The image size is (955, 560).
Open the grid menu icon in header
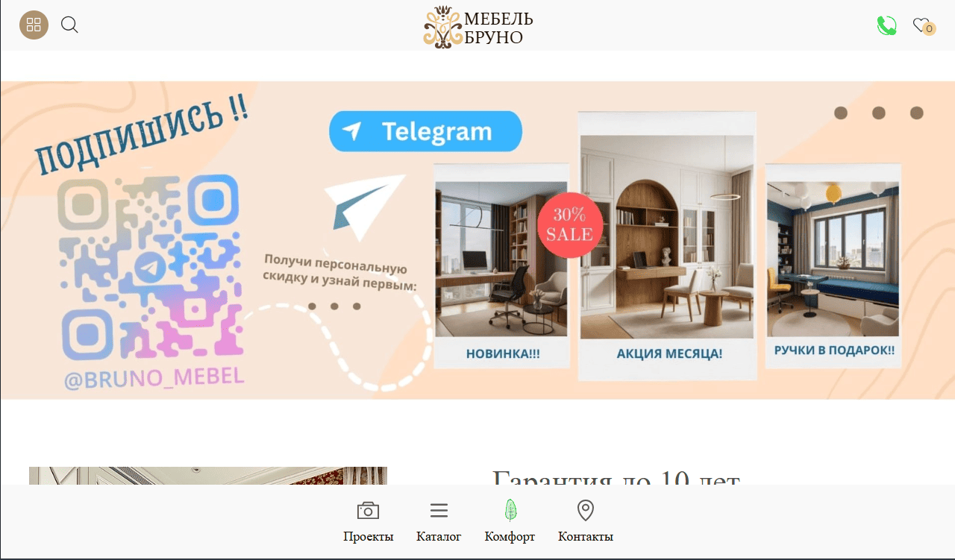coord(34,25)
